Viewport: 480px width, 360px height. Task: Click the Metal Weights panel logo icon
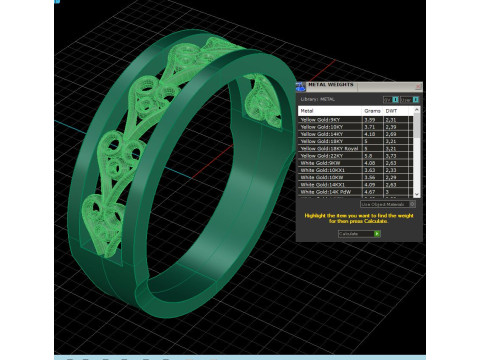tap(300, 87)
